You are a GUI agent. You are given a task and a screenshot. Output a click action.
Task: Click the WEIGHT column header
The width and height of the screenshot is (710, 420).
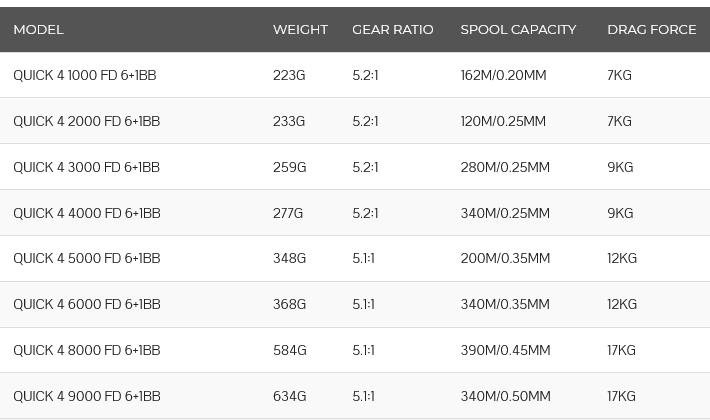click(300, 30)
